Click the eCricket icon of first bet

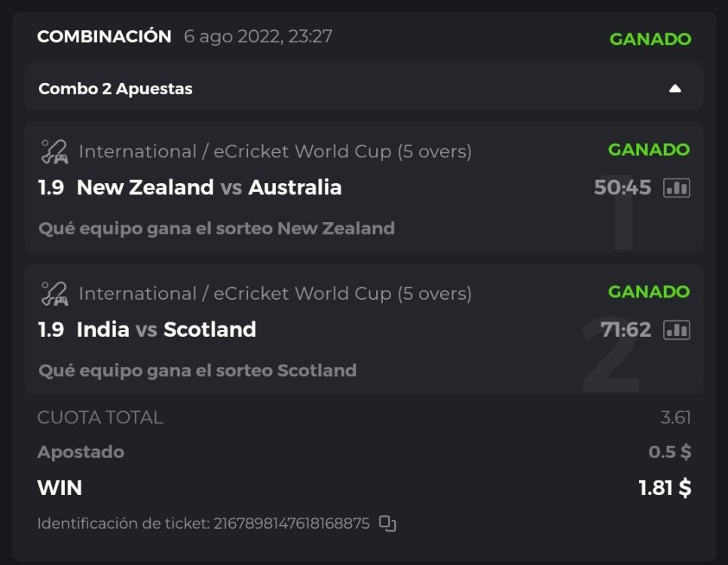tap(54, 151)
